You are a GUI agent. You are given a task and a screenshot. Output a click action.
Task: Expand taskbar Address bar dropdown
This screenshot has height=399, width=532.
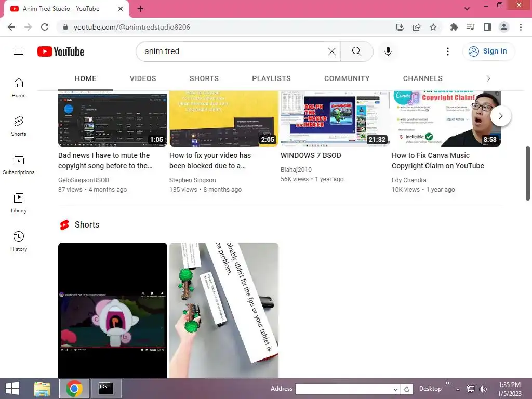click(x=395, y=389)
